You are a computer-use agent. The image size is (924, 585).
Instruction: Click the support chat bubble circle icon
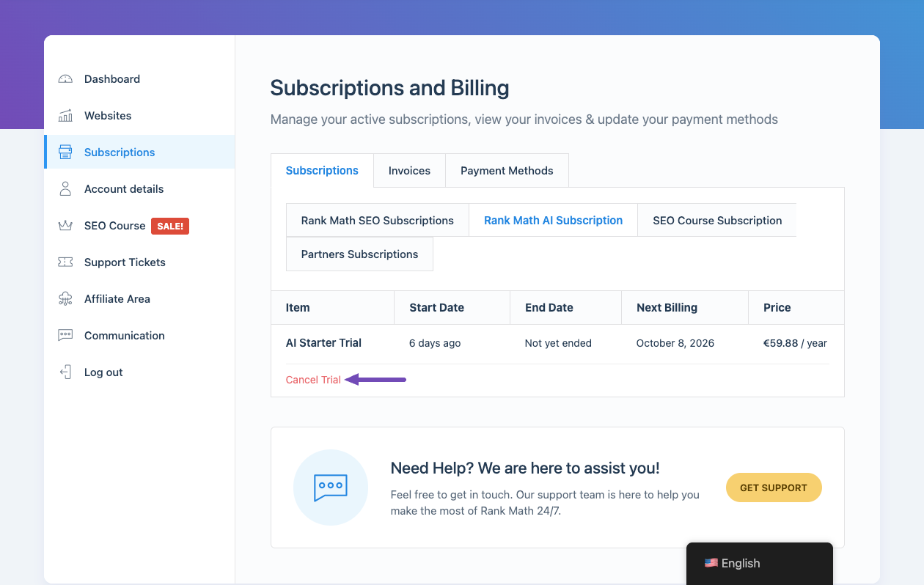click(331, 487)
